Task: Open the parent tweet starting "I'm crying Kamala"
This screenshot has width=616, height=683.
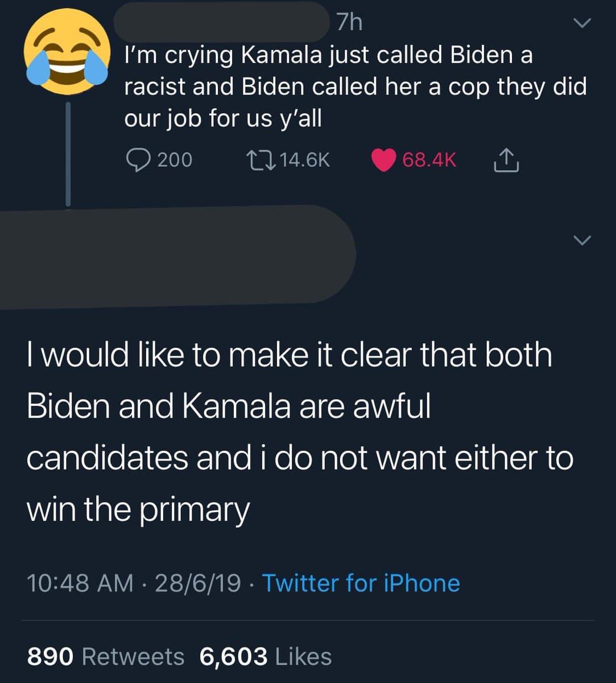Action: tap(355, 87)
